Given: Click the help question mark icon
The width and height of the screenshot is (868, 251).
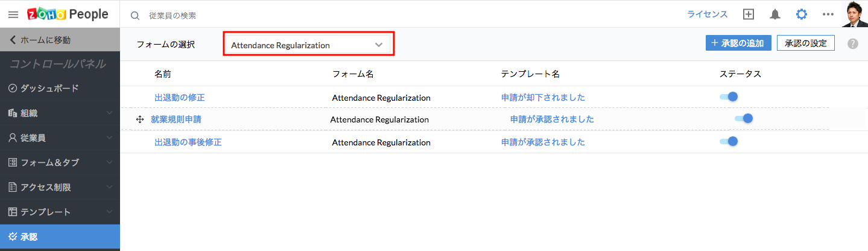Looking at the screenshot, I should pos(852,43).
